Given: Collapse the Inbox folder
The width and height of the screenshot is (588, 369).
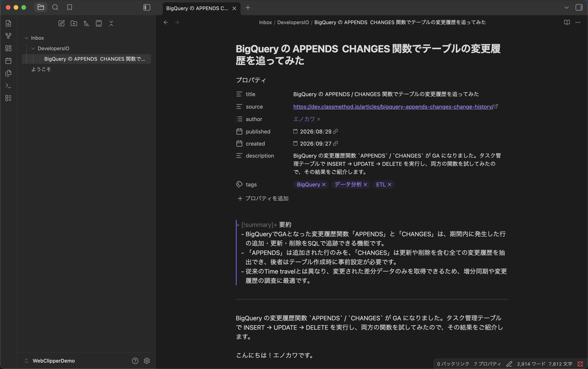Looking at the screenshot, I should pos(27,38).
